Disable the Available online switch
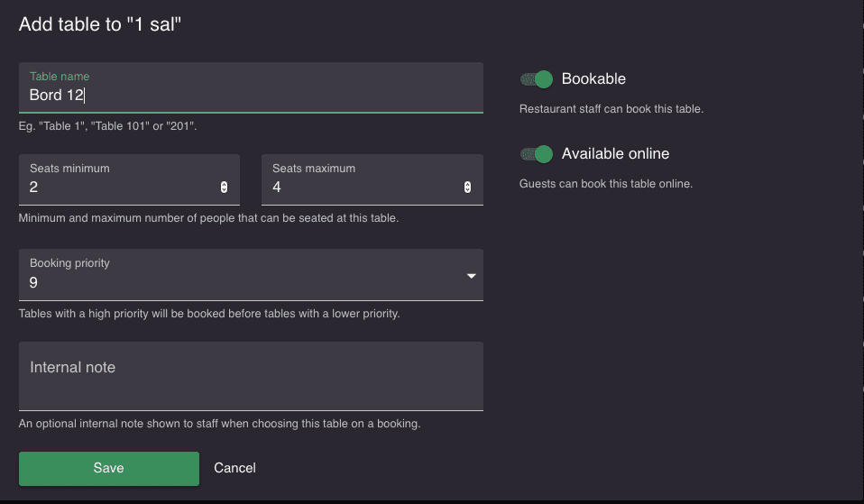Viewport: 864px width, 504px height. [x=536, y=154]
